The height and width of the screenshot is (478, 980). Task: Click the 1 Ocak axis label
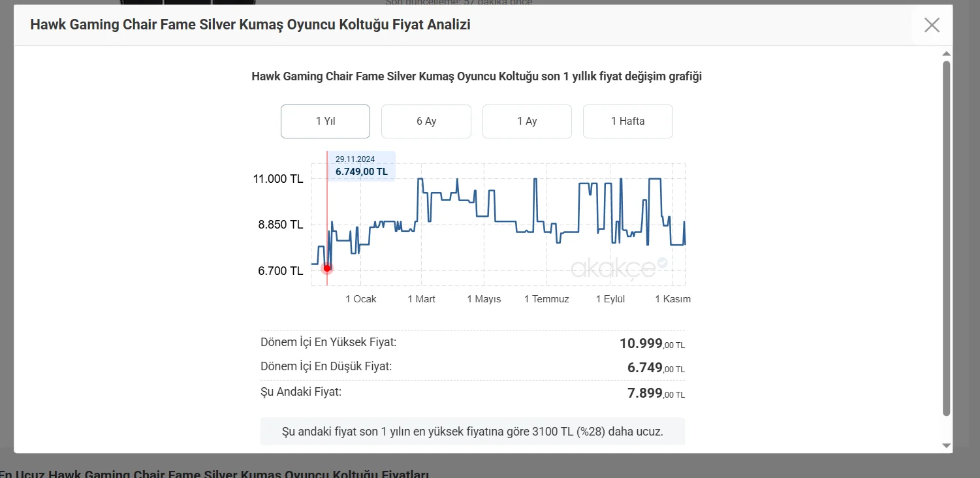pyautogui.click(x=361, y=299)
